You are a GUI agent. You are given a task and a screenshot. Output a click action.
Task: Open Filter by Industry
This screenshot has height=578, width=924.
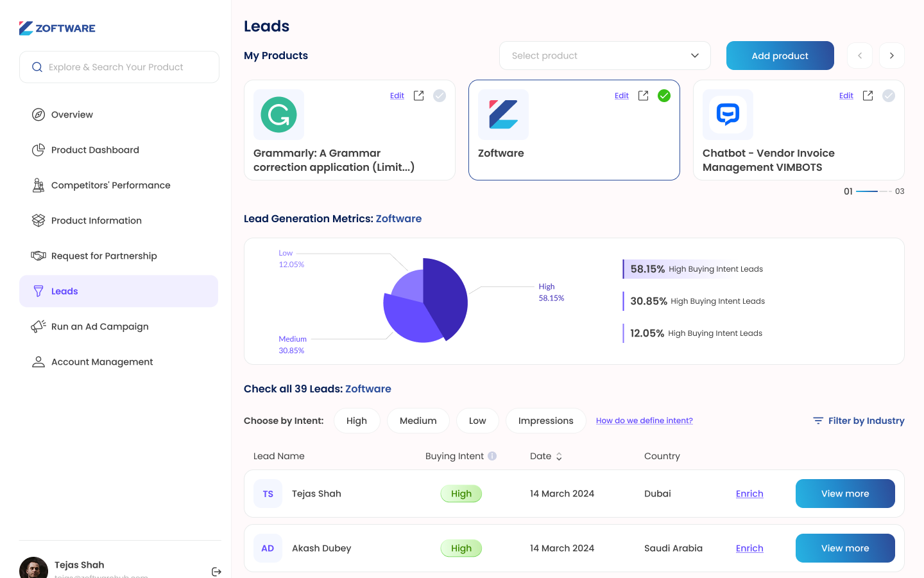click(859, 421)
